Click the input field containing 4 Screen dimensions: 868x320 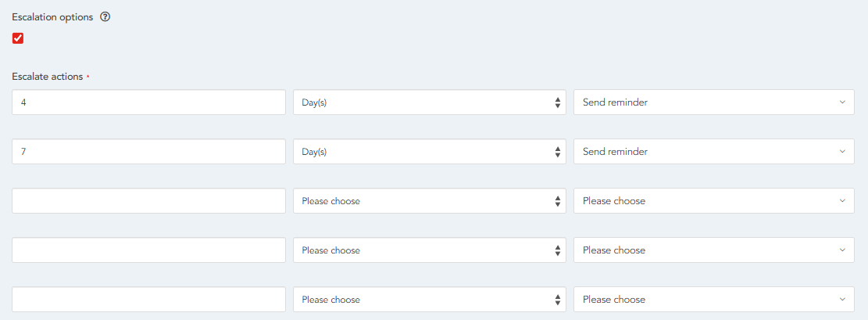pyautogui.click(x=148, y=102)
